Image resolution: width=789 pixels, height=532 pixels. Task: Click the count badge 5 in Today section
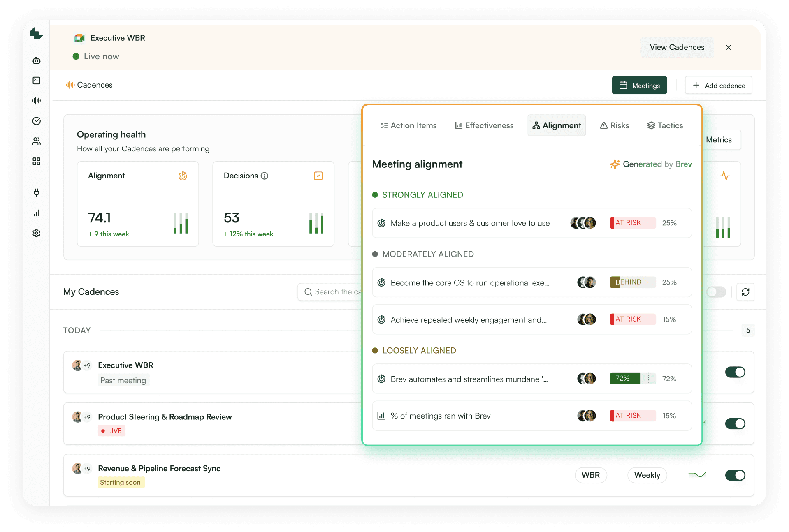[748, 330]
